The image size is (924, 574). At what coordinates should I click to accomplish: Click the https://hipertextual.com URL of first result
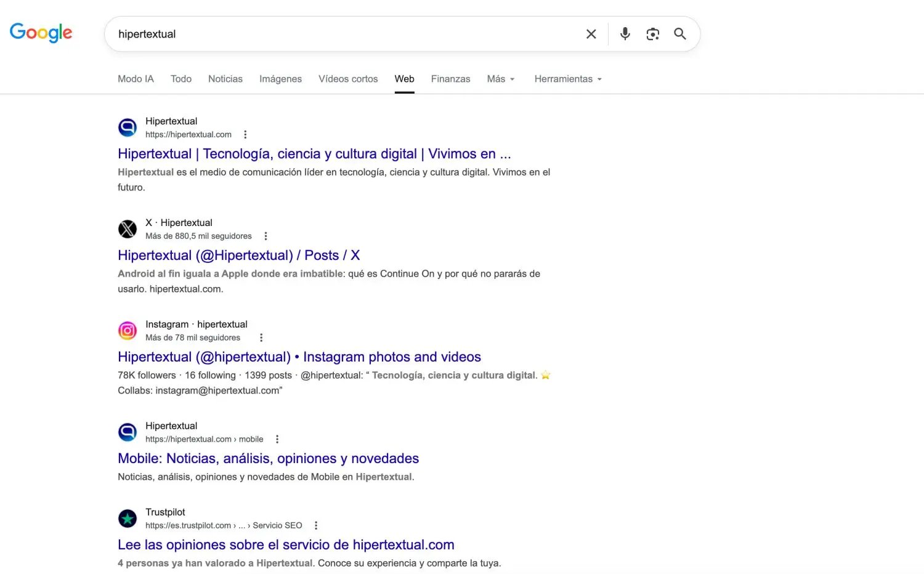point(188,134)
